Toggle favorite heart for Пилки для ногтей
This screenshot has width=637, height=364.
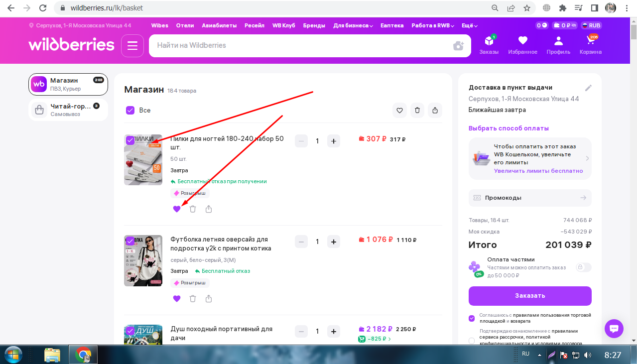tap(177, 209)
